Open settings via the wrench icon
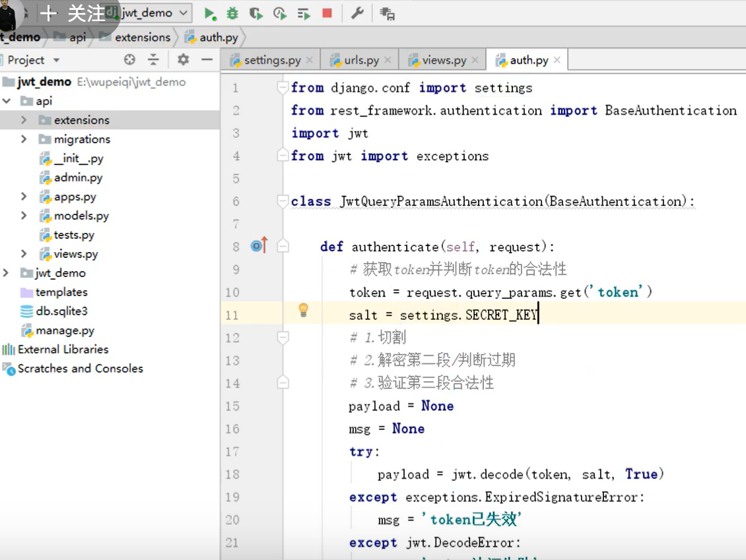 point(357,13)
